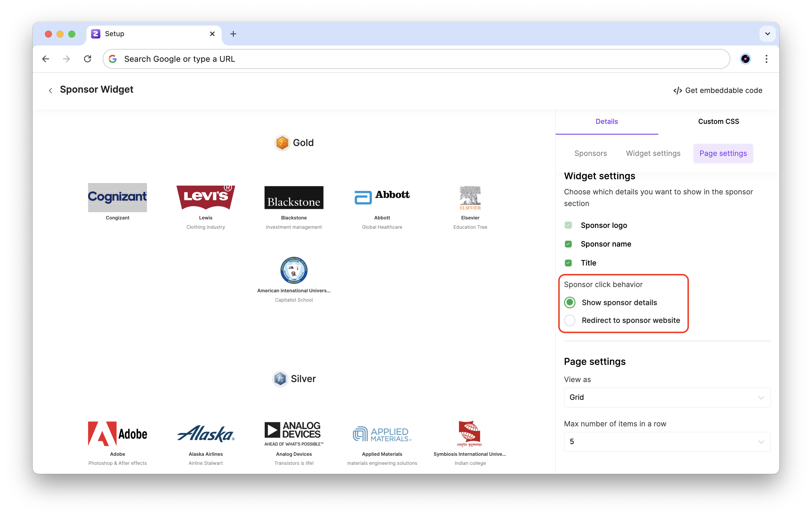Toggle the Title checkbox

click(568, 263)
